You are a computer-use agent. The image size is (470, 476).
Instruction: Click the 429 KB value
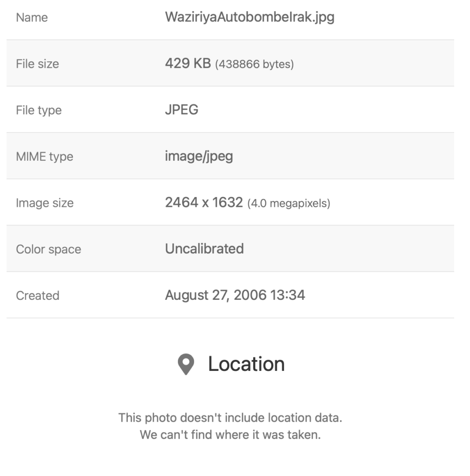coord(188,63)
